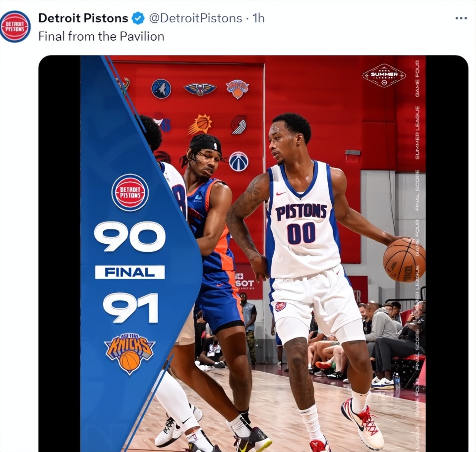The width and height of the screenshot is (476, 452).
Task: Click the Wizards logo on the wall
Action: point(238,161)
